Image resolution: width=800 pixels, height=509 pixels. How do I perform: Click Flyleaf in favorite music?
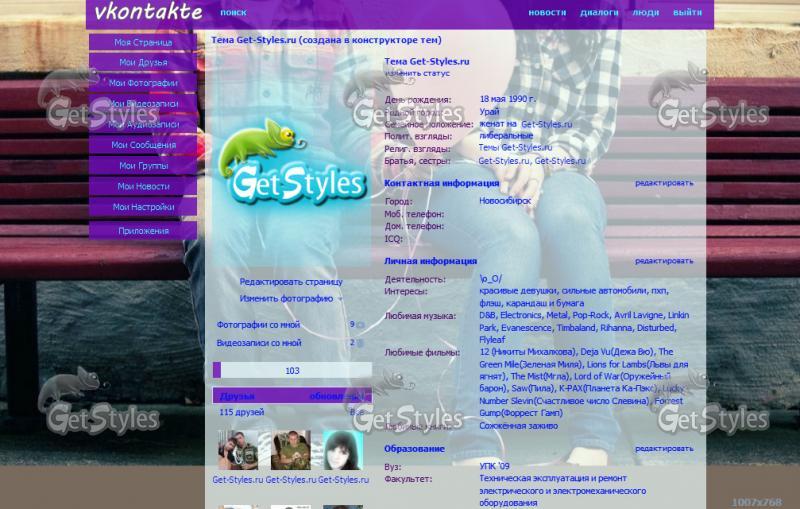tap(492, 340)
